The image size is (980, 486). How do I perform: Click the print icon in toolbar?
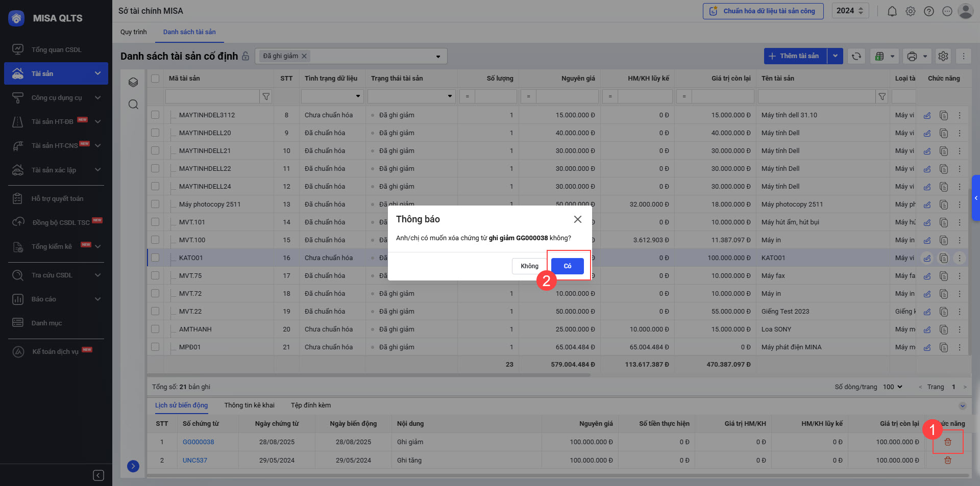tap(912, 56)
